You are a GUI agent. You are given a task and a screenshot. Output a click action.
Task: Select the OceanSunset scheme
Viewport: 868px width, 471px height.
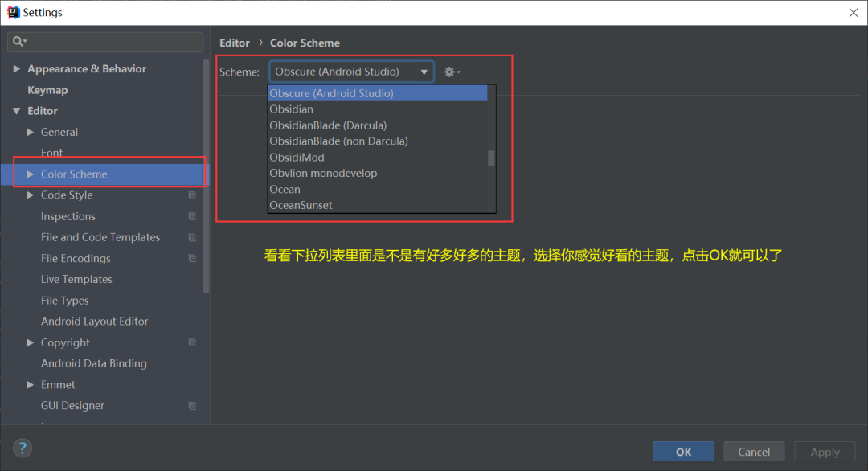coord(378,205)
